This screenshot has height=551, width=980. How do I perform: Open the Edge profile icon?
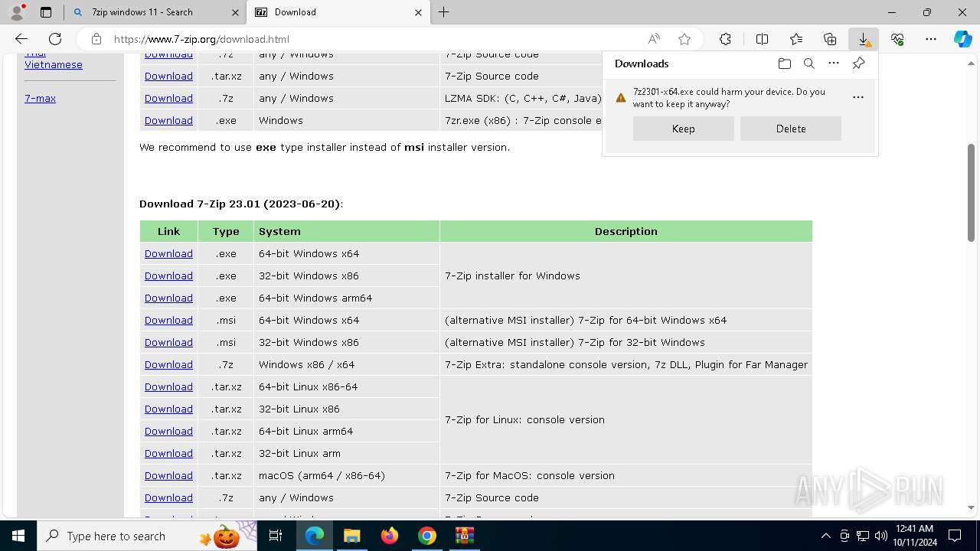coord(16,12)
